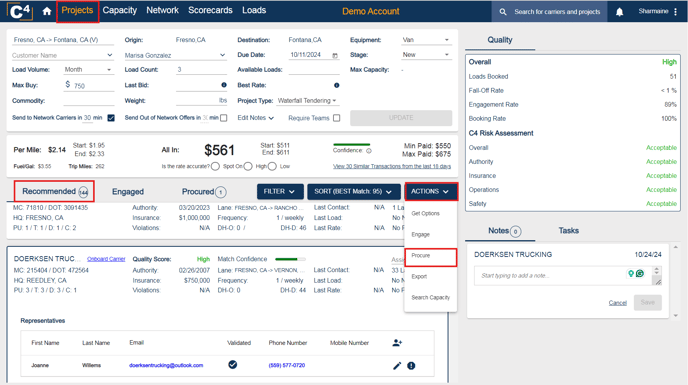Switch to the Engaged tab
This screenshot has width=688, height=385.
128,192
